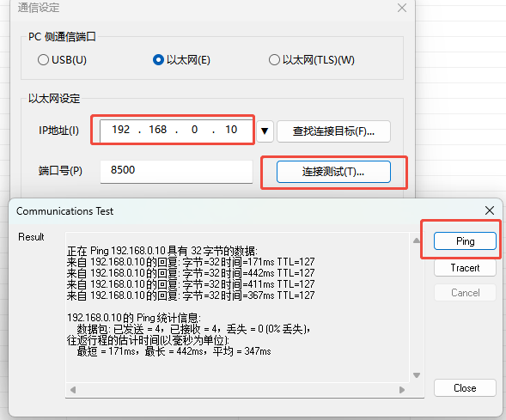Open the IP address history dropdown arrow
Image resolution: width=506 pixels, height=420 pixels.
pos(265,131)
